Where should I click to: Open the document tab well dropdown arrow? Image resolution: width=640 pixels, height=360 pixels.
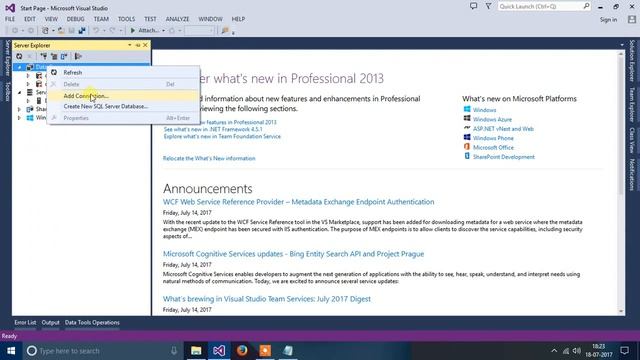622,45
